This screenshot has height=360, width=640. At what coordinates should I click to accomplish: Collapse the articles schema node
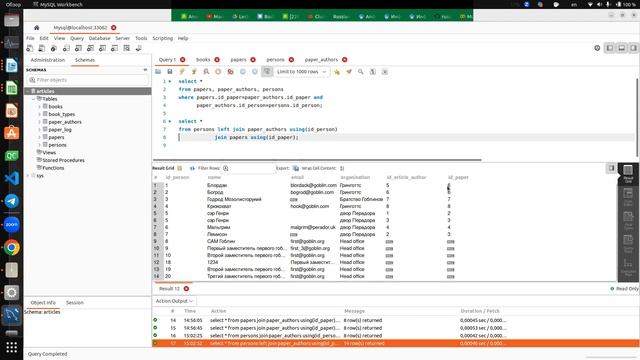click(28, 91)
